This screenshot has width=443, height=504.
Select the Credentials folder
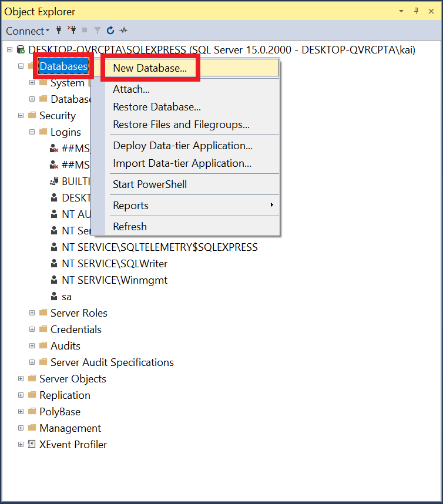[x=76, y=330]
